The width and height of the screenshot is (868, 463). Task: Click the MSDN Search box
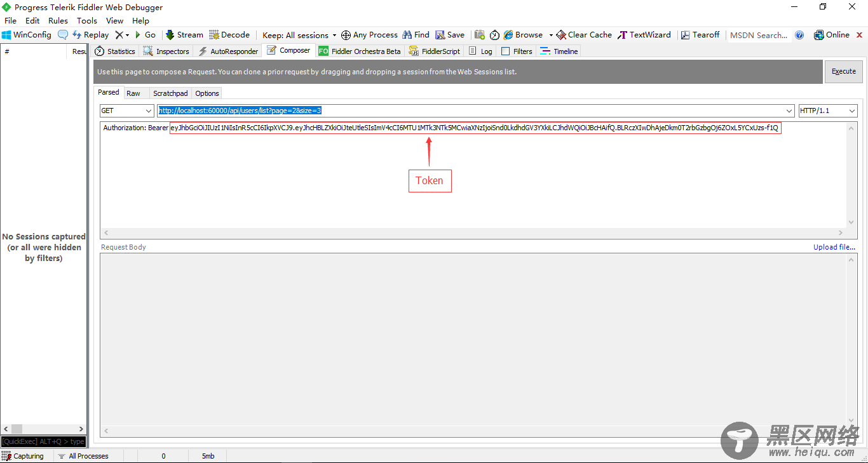(759, 35)
